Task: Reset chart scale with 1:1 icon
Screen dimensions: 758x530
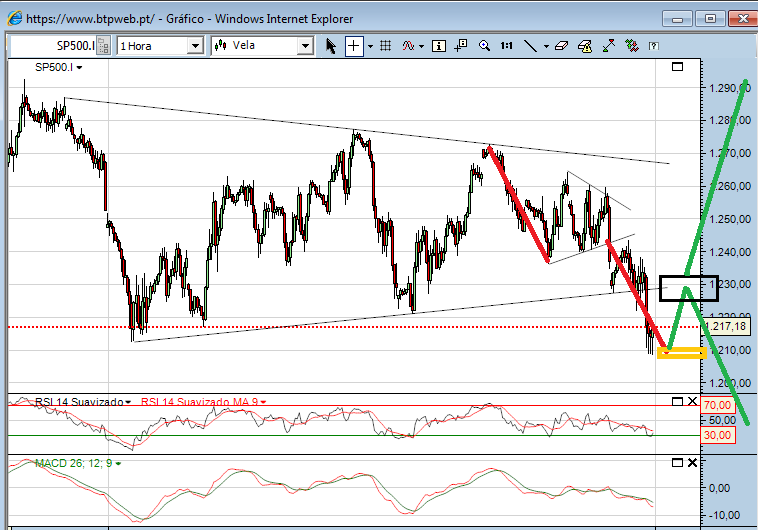Action: pyautogui.click(x=506, y=46)
